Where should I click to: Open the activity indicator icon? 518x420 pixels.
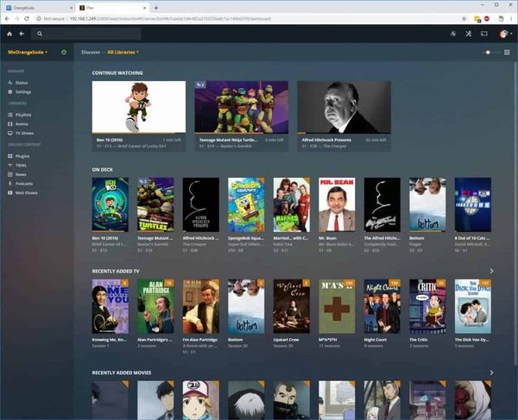click(453, 34)
